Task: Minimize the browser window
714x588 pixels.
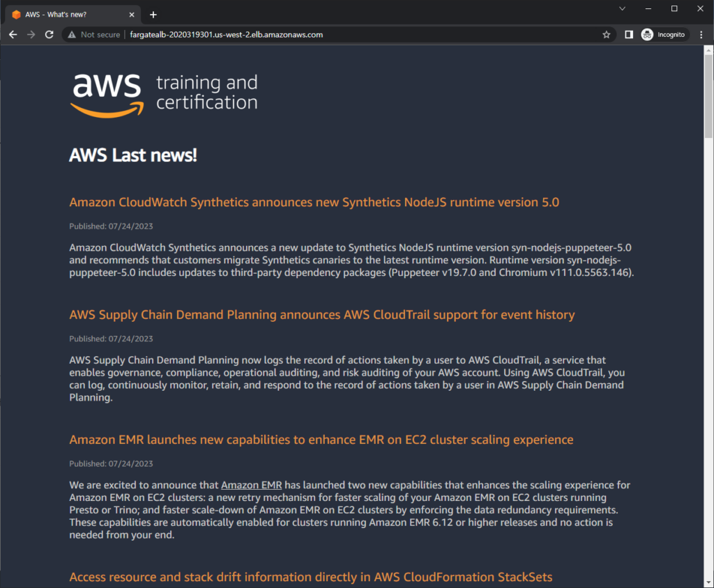Action: [648, 8]
